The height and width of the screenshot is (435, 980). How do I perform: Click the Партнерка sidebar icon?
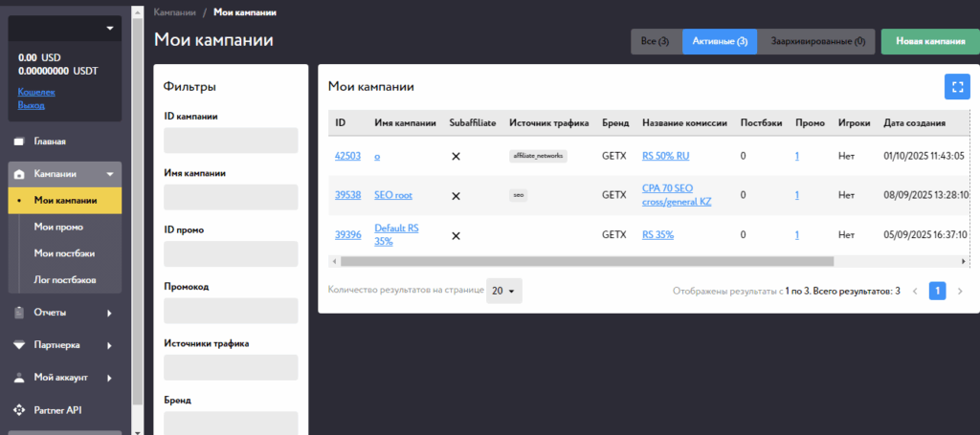tap(18, 344)
